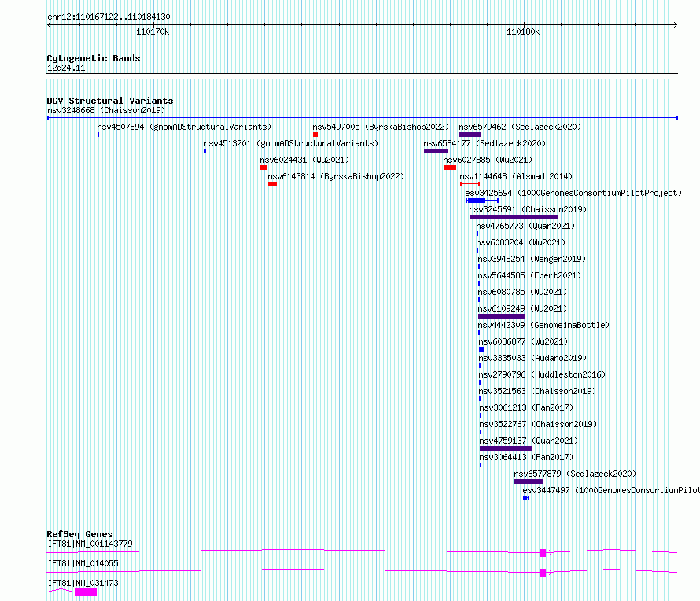Viewport: 700px width, 601px height.
Task: Click the ruler's left end arrow
Action: click(x=49, y=25)
